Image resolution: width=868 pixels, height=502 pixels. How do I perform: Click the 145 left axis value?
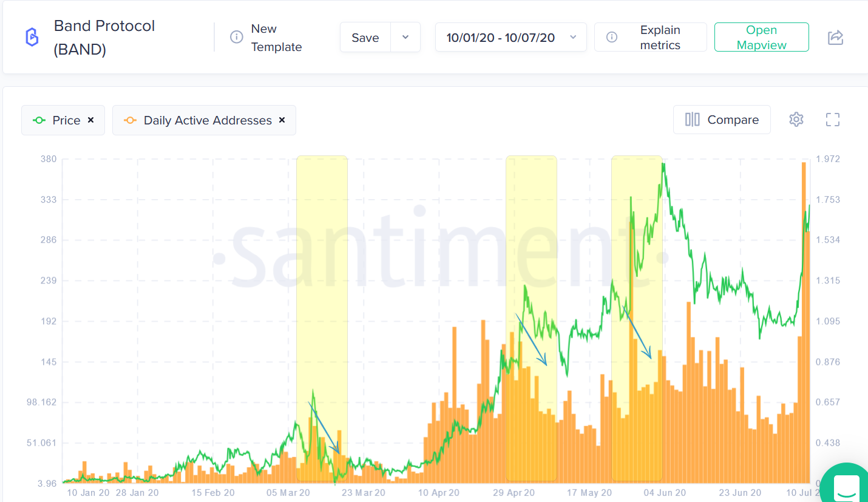[x=49, y=362]
